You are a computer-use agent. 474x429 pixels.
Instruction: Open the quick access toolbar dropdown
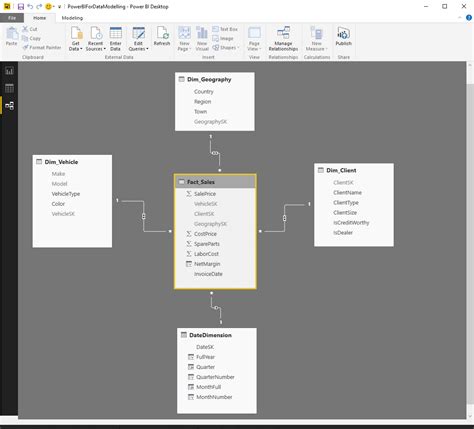[x=59, y=7]
